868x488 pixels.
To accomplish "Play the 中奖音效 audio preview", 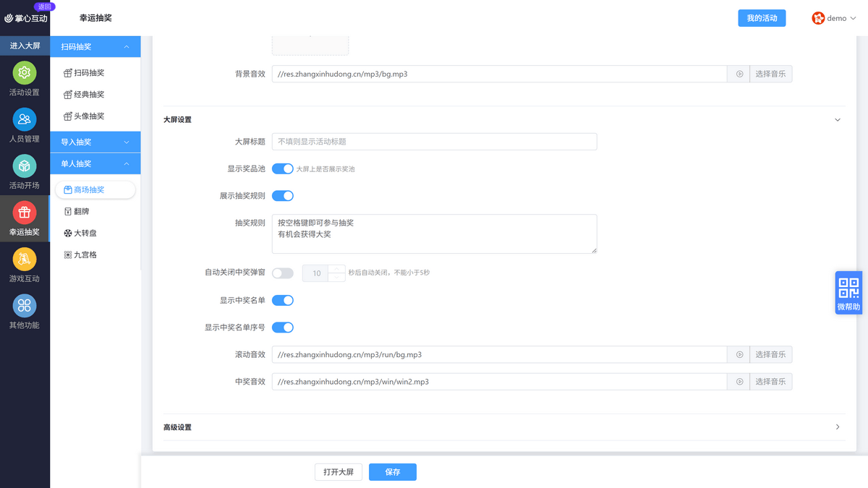I will click(x=739, y=381).
